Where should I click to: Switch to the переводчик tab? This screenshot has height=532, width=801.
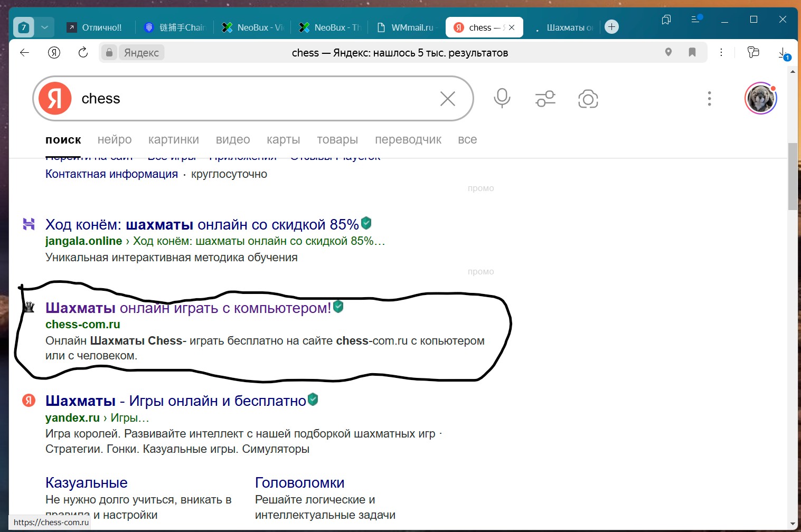pos(408,140)
